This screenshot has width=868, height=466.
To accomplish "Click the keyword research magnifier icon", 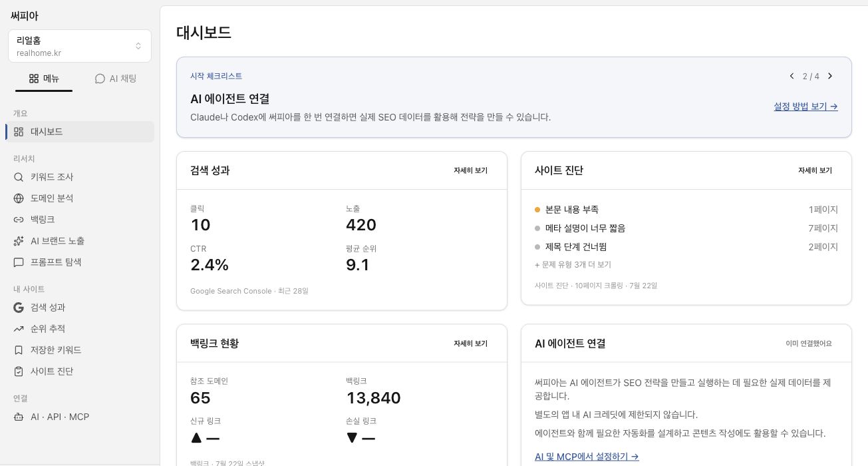I will [x=19, y=177].
